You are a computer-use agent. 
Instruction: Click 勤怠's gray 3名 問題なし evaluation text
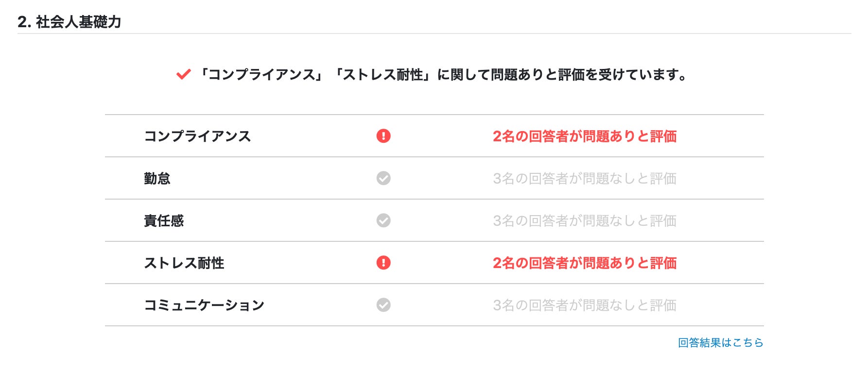point(585,178)
